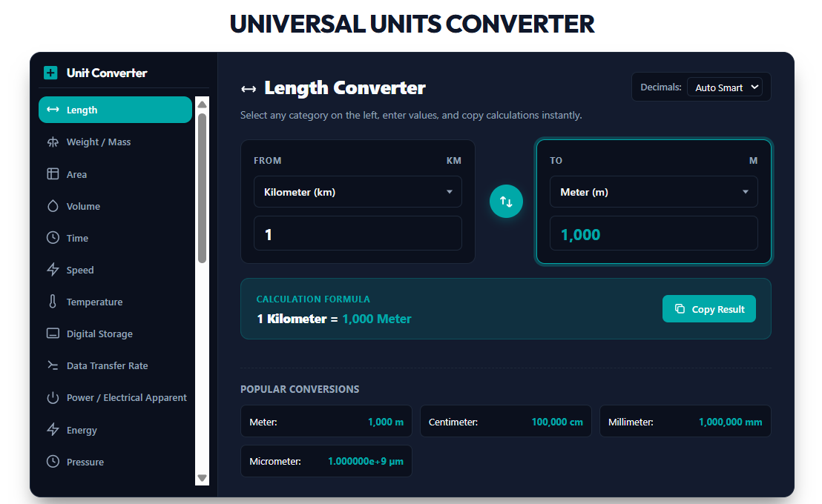Click the Time clock icon

click(x=53, y=238)
